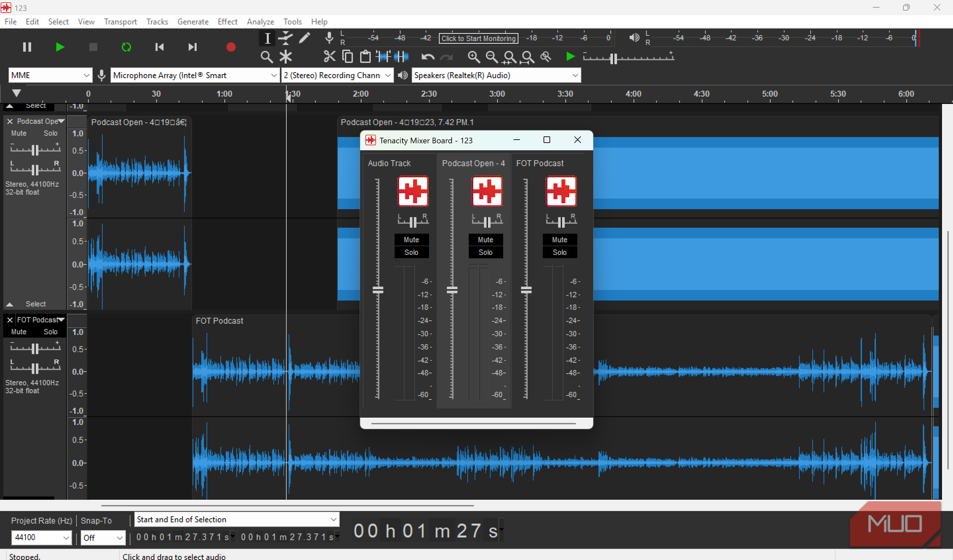
Task: Click the Audio Track gain fader in Mixer Board
Action: pyautogui.click(x=378, y=290)
